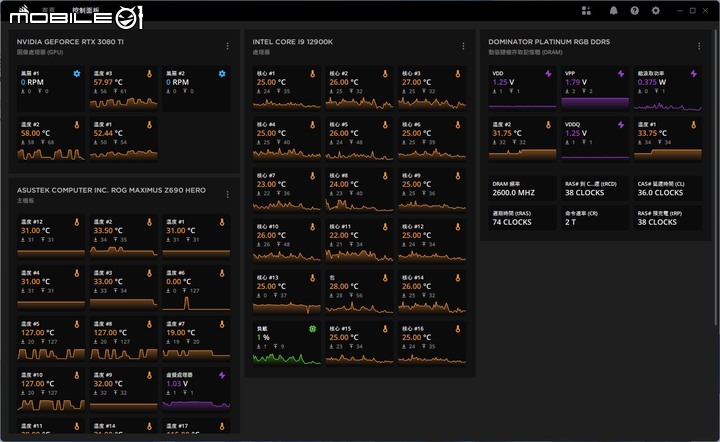
Task: Click the CAS latency value 36.0 CLOCKS
Action: [x=660, y=193]
